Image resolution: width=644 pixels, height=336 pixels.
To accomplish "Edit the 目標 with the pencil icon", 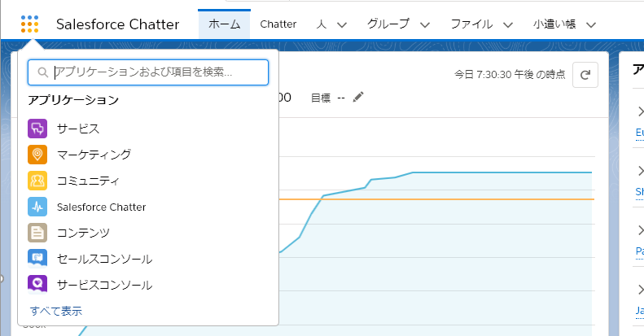I will 358,98.
